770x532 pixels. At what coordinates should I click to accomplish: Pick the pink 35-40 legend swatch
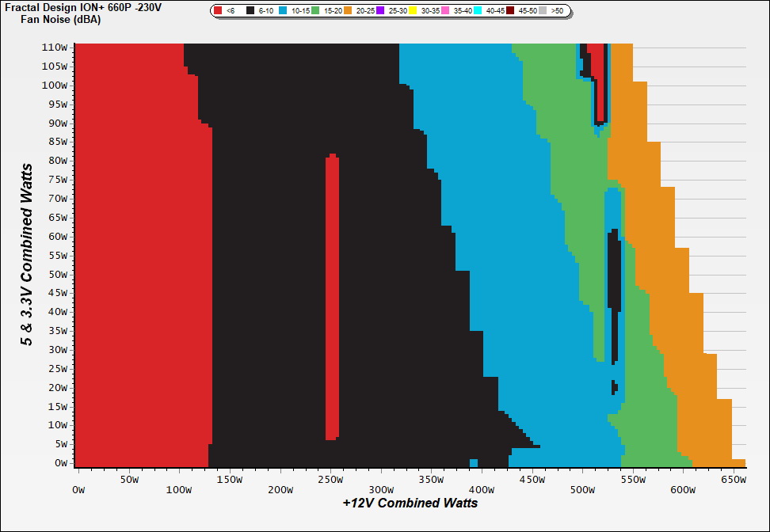[x=445, y=11]
